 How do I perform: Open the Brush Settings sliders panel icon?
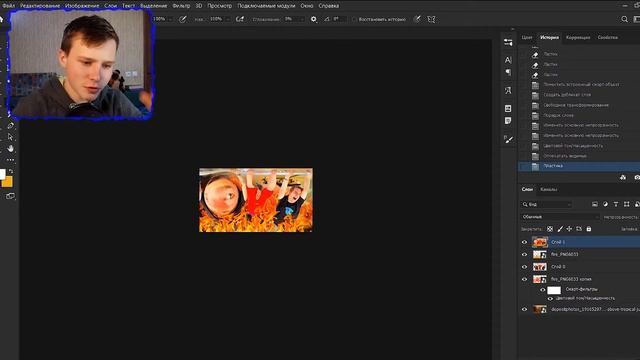508,42
